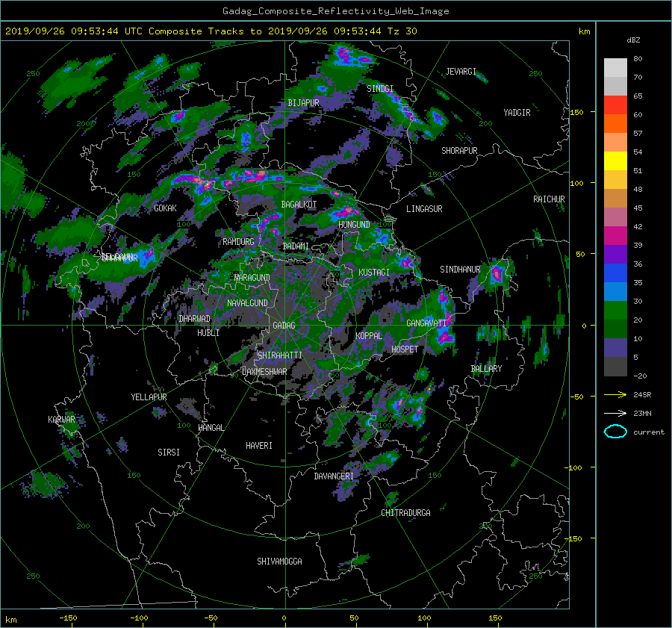Click the SHIVAMOGGA city label
Image resolution: width=672 pixels, height=628 pixels.
[279, 562]
